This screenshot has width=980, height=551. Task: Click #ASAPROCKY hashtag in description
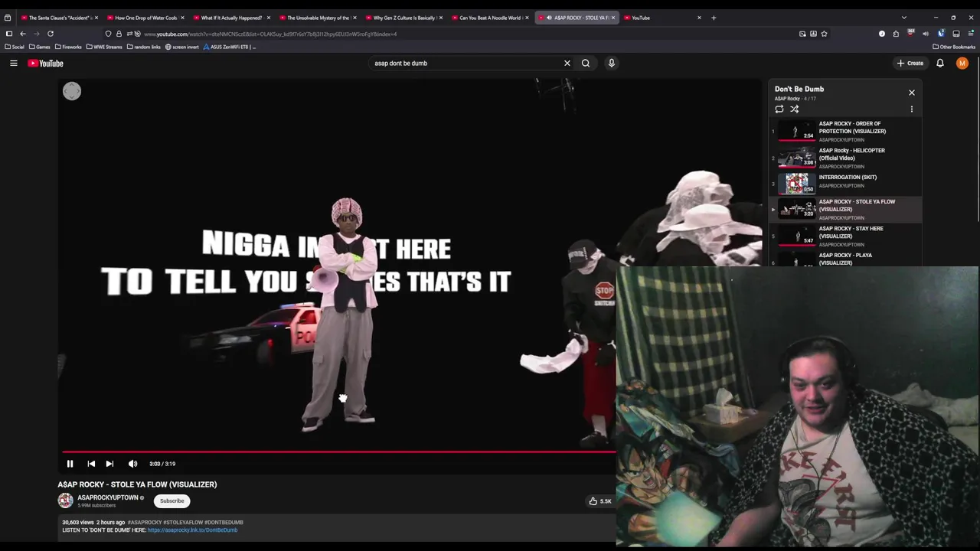pos(145,522)
